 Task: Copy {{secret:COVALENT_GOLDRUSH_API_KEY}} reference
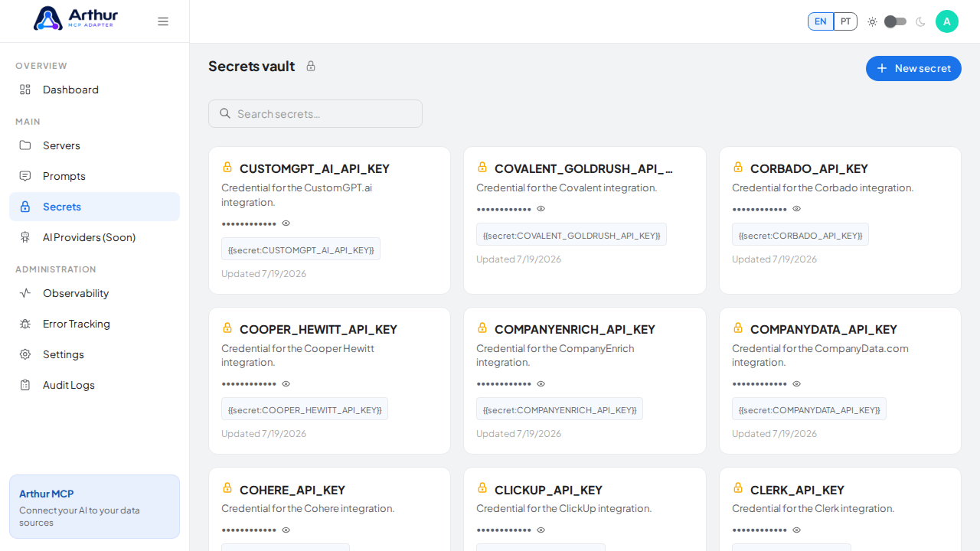pos(571,235)
